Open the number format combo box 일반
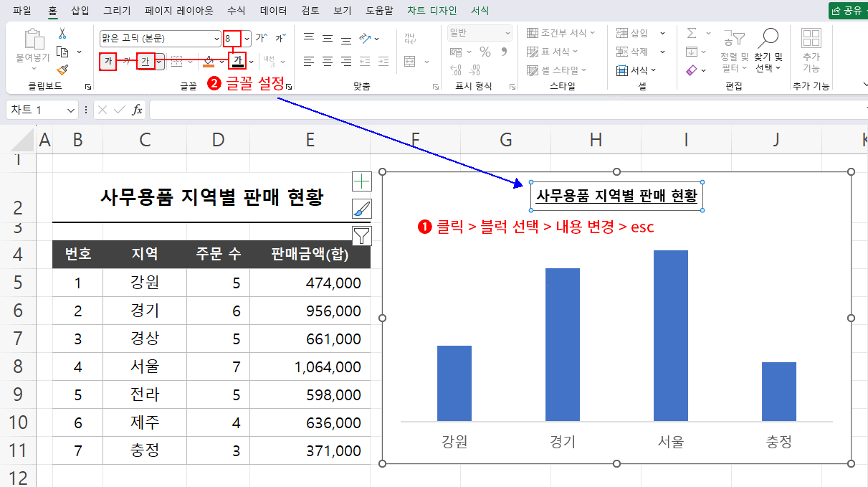The image size is (868, 487). 480,33
